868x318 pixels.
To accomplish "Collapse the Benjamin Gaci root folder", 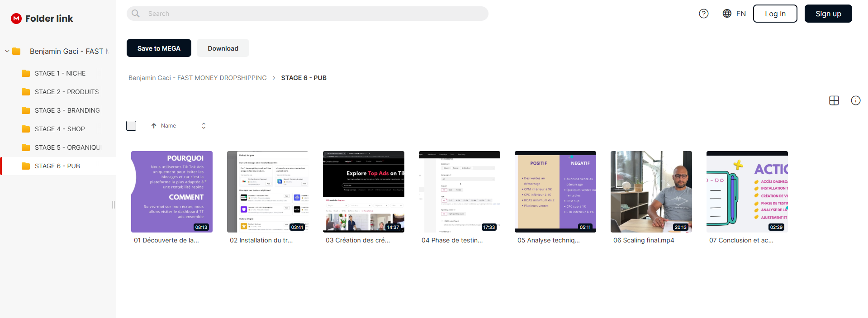I will coord(7,51).
